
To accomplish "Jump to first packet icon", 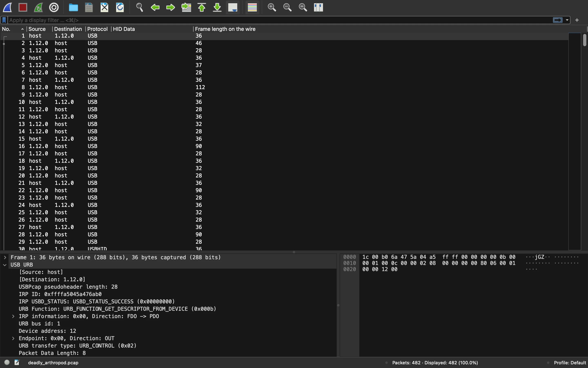I will coord(202,8).
